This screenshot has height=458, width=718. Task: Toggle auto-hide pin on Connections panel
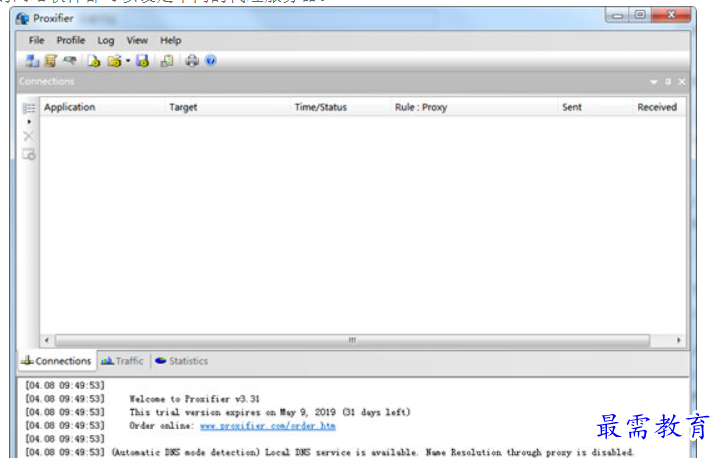tap(668, 82)
